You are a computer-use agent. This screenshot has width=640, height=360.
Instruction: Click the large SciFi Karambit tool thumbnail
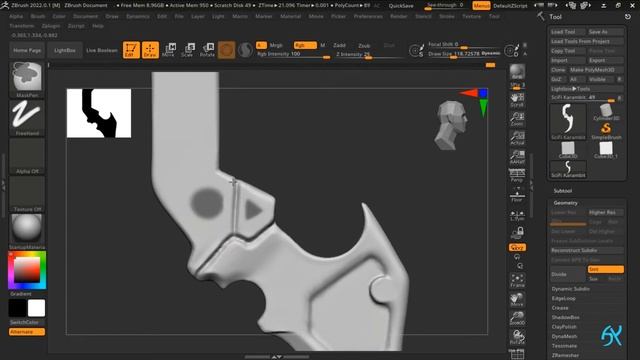(568, 121)
